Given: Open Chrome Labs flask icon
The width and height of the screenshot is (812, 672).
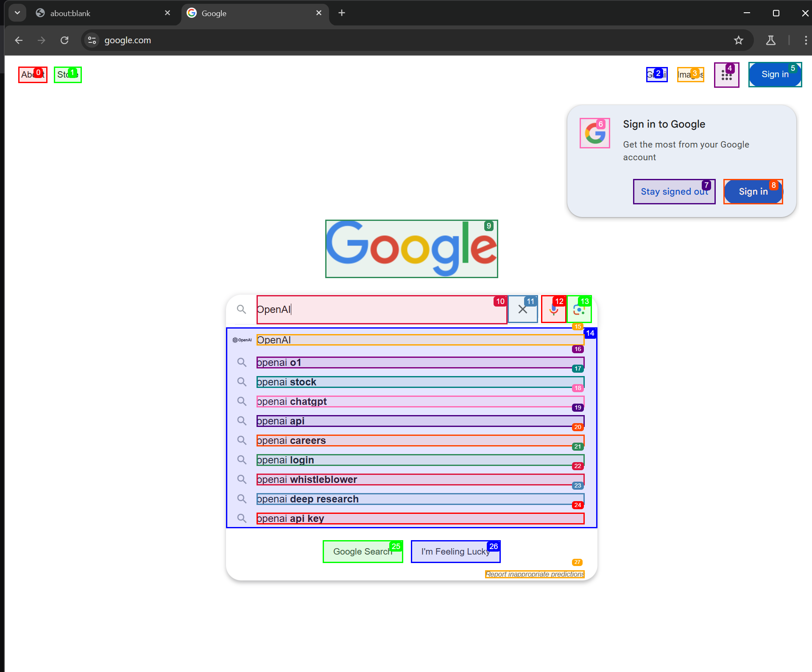Looking at the screenshot, I should [x=771, y=40].
